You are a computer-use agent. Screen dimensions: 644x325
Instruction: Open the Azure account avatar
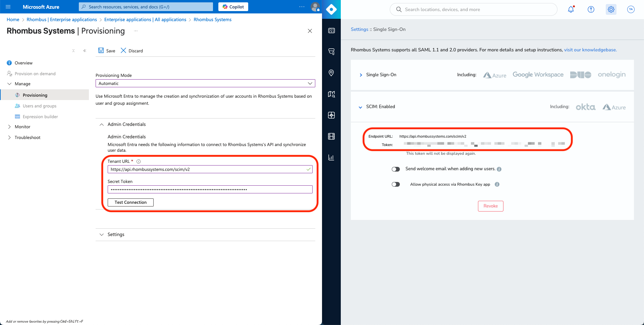pyautogui.click(x=315, y=7)
